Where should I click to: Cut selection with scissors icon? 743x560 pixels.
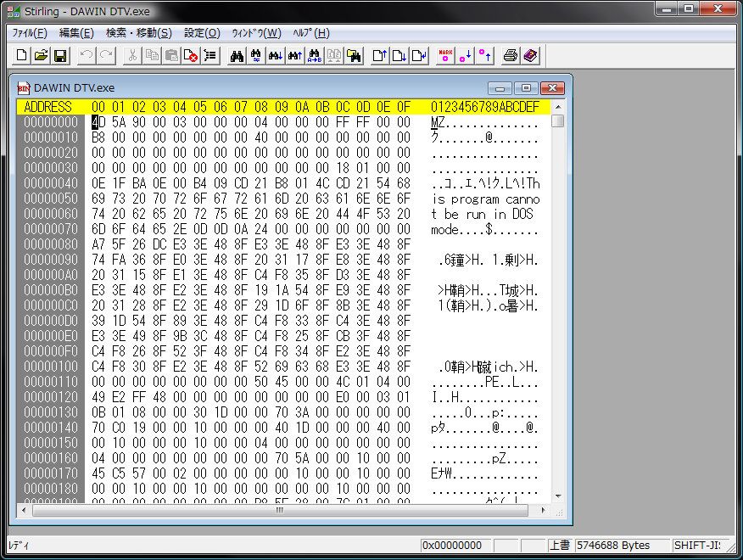pos(132,56)
